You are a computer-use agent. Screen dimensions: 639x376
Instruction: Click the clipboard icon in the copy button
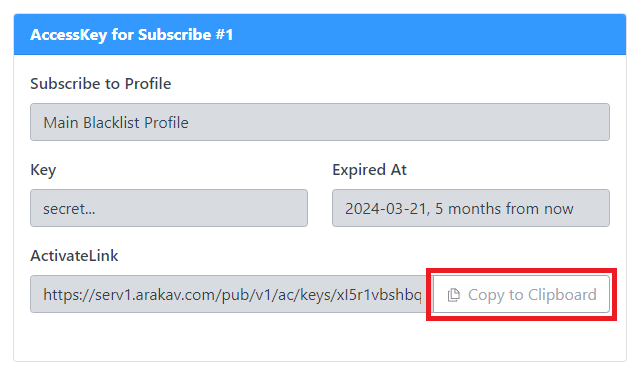click(454, 295)
